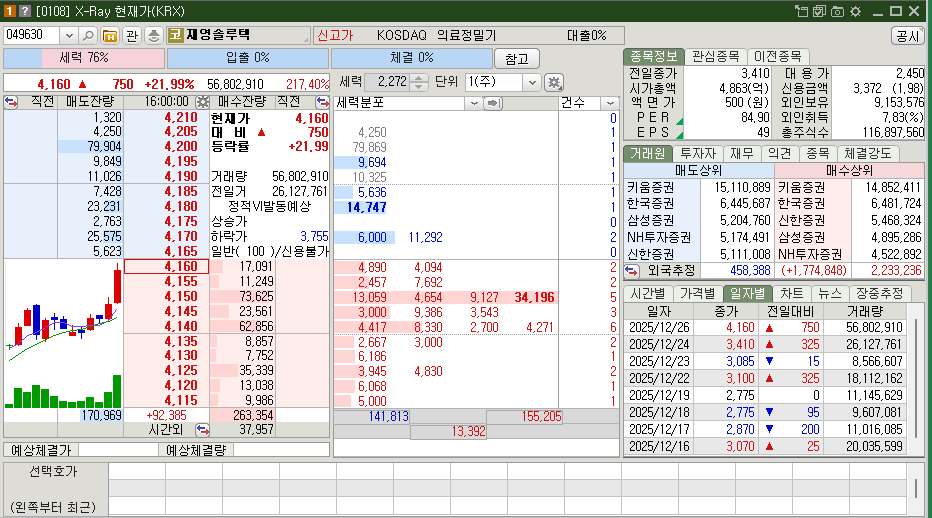This screenshot has width=932, height=518.
Task: Click the 입출 0% gauge bar
Action: [x=248, y=58]
